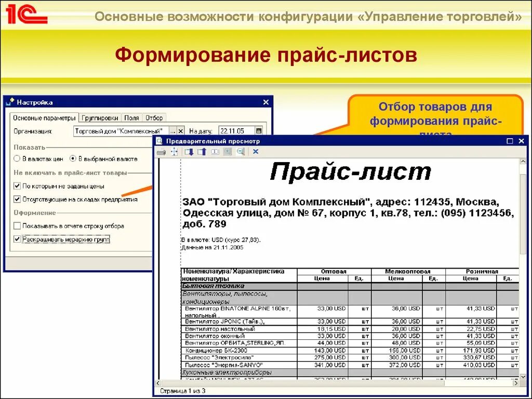Image resolution: width=532 pixels, height=399 pixels.
Task: Go to next page in preview
Action: (189, 152)
